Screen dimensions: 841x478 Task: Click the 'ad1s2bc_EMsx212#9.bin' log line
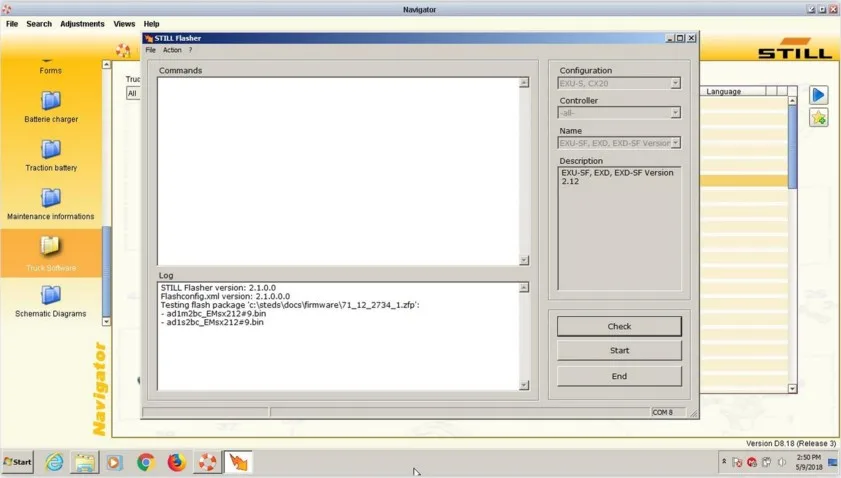point(212,322)
